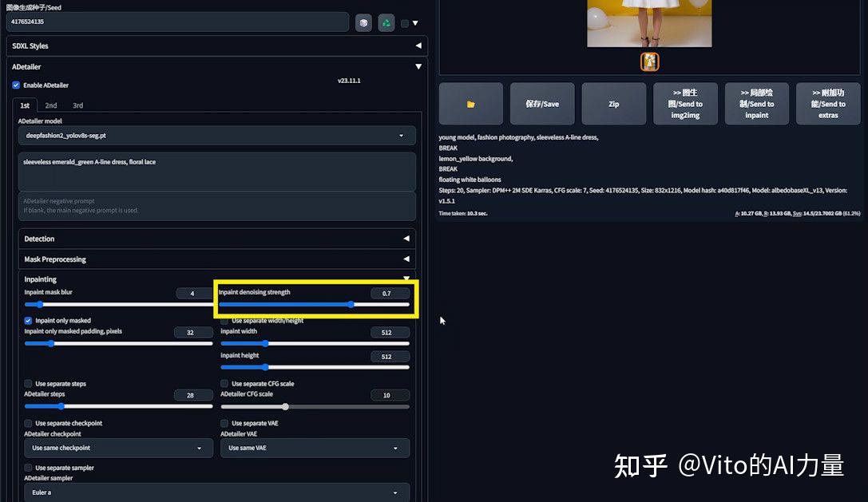Click the ADetailer negative prompt field

pos(216,206)
